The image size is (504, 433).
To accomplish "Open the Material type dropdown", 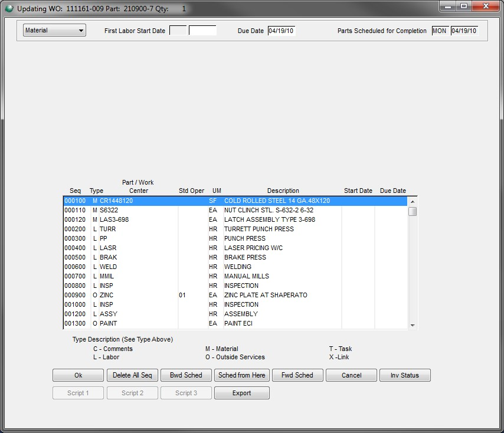I will click(x=54, y=30).
